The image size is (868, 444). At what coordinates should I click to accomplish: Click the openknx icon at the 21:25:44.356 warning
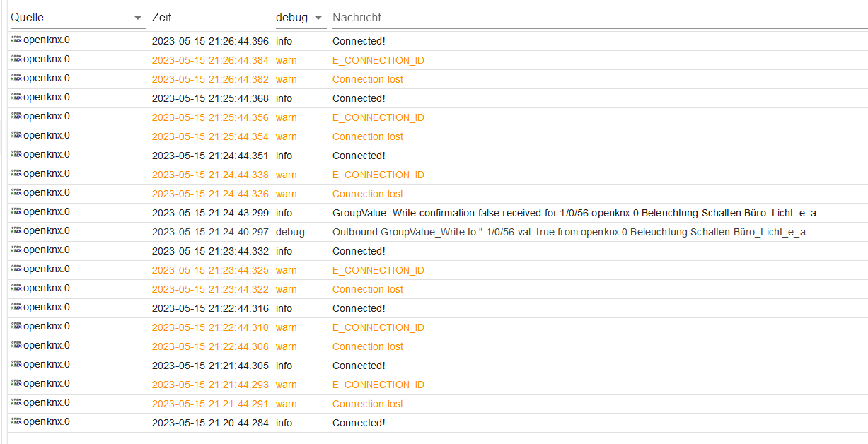click(16, 117)
